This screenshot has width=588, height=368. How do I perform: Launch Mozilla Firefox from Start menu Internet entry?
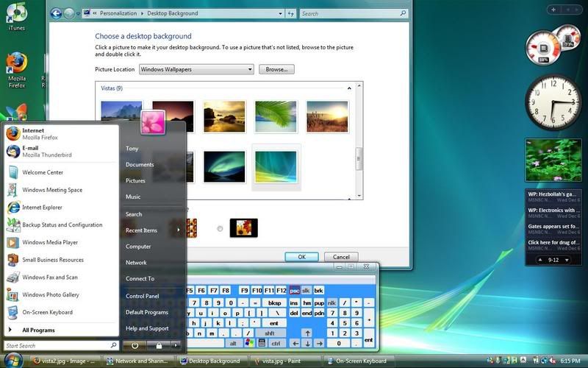pyautogui.click(x=62, y=134)
